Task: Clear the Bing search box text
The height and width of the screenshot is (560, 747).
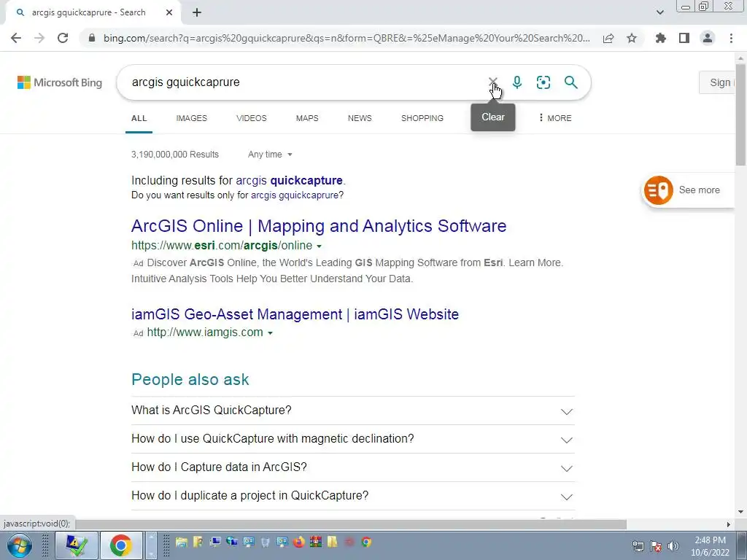Action: 492,82
